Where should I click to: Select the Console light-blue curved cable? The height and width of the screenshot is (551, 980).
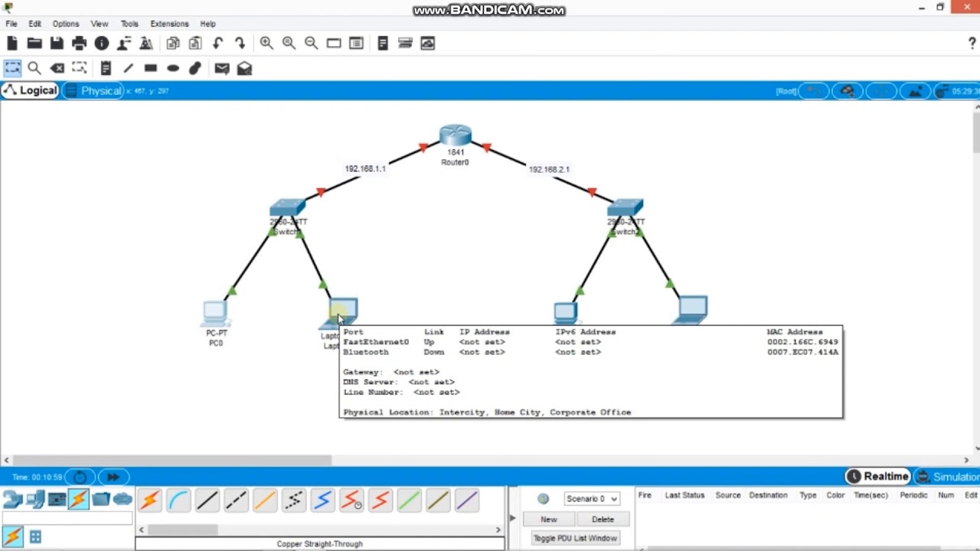pyautogui.click(x=178, y=500)
